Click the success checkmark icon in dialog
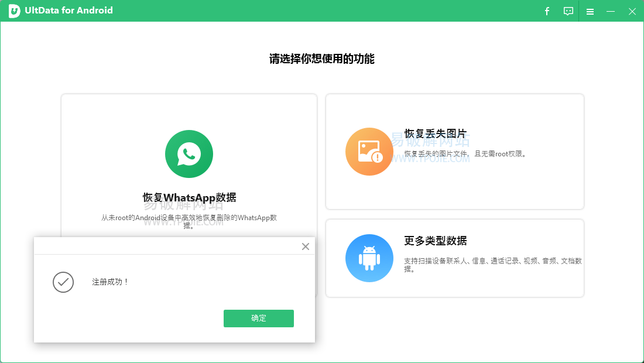This screenshot has width=644, height=363. tap(63, 282)
